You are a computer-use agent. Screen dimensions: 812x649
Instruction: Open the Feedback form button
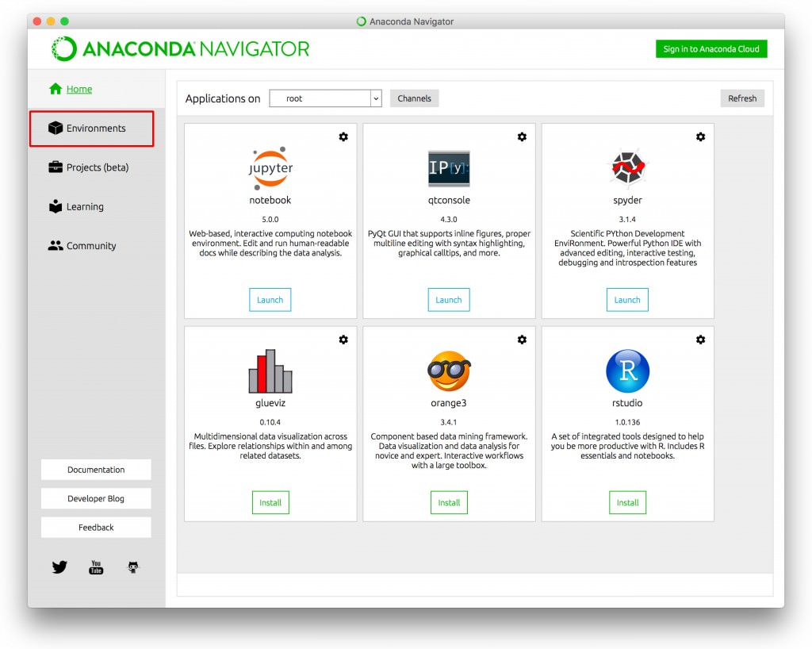(x=96, y=528)
